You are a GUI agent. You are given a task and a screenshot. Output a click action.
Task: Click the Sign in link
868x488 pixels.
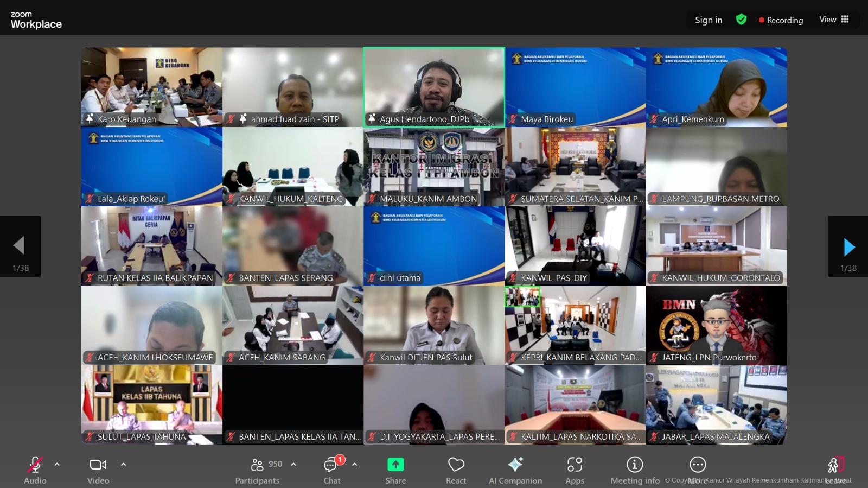709,20
